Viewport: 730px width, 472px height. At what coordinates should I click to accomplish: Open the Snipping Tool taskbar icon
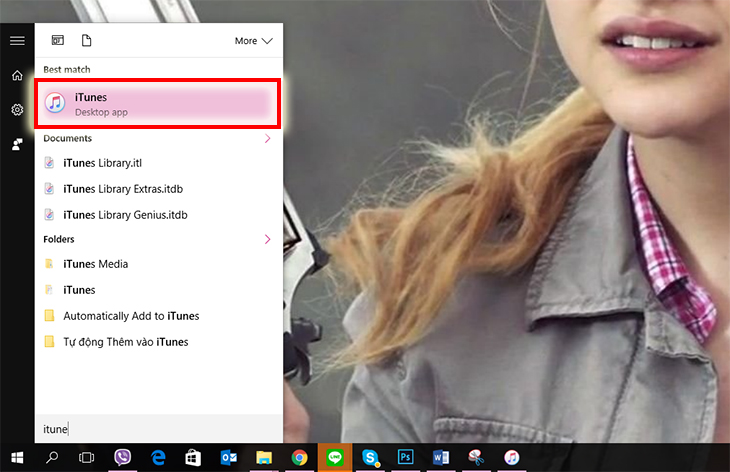[476, 458]
